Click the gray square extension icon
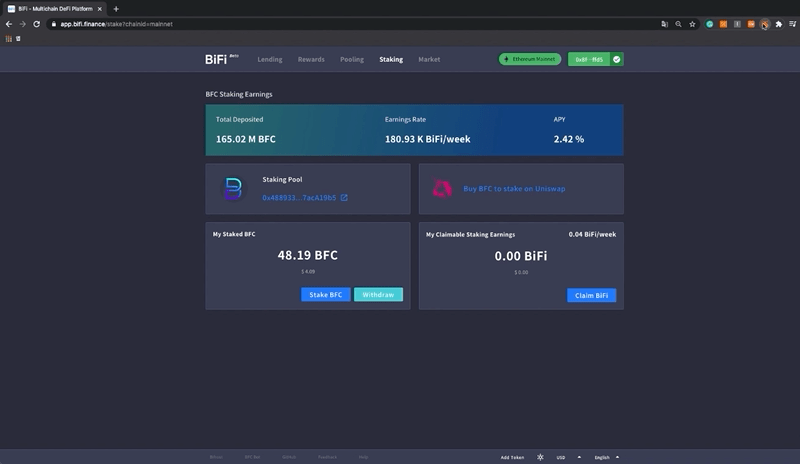This screenshot has height=464, width=800. click(737, 24)
